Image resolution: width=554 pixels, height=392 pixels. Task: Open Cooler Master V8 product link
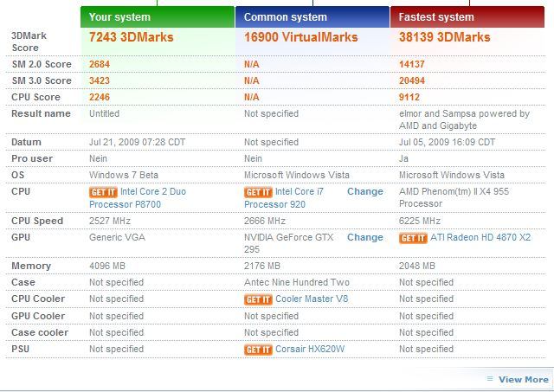coord(312,299)
